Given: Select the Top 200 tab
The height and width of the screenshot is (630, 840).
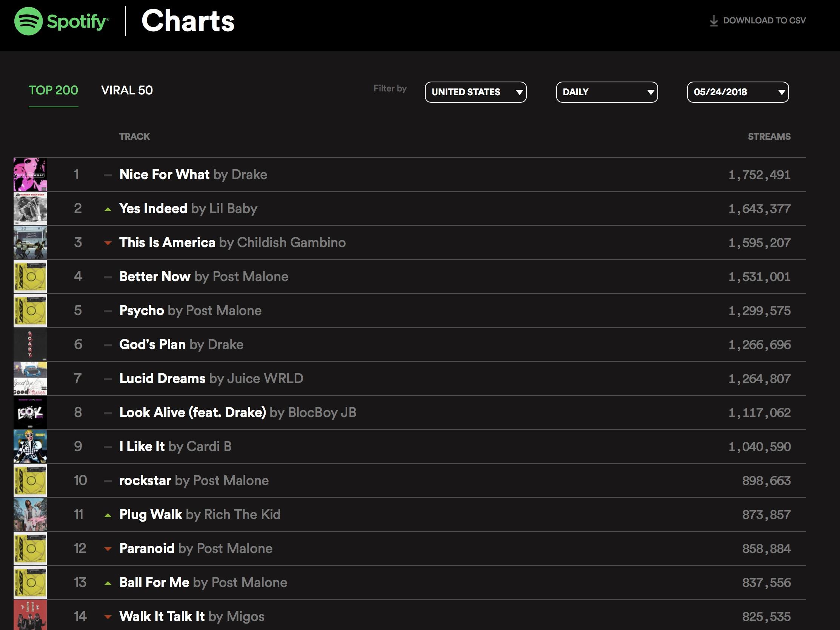Looking at the screenshot, I should pyautogui.click(x=53, y=90).
